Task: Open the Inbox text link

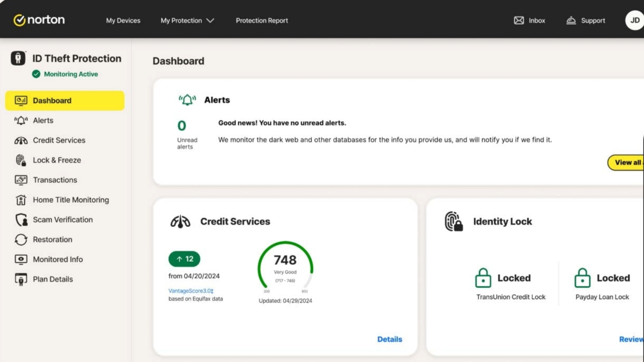Action: [537, 20]
